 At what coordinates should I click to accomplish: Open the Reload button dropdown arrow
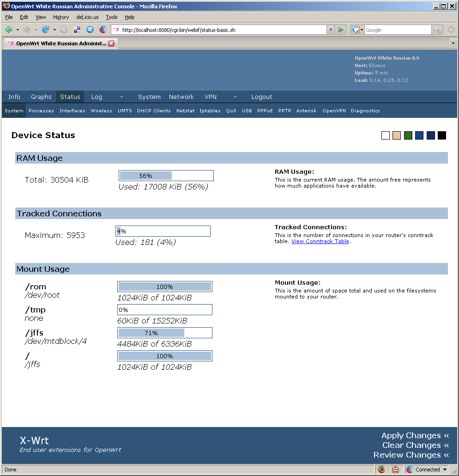54,30
